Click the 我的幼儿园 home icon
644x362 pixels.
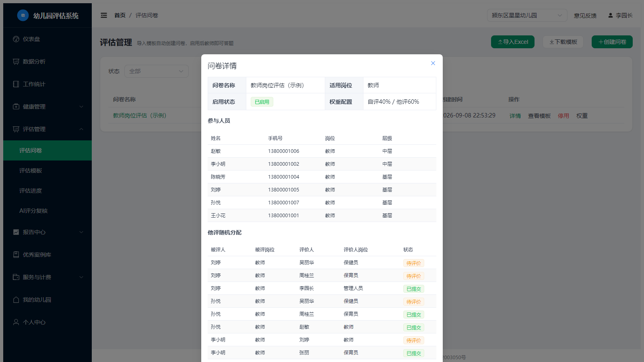pyautogui.click(x=16, y=300)
